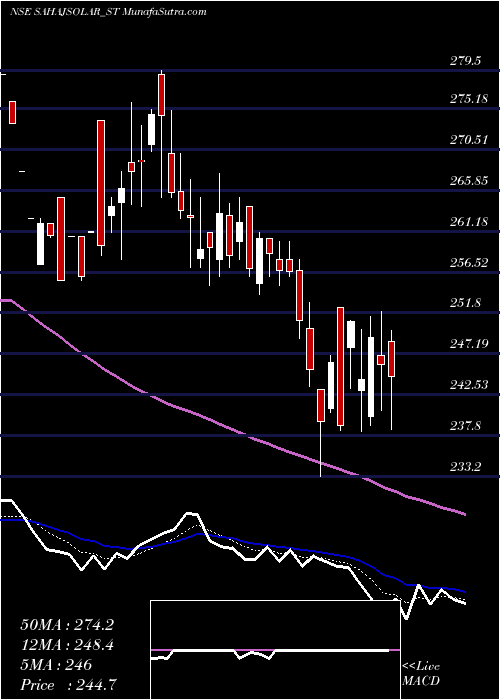The image size is (500, 700).
Task: Click the 251.8 price level label
Action: point(465,303)
